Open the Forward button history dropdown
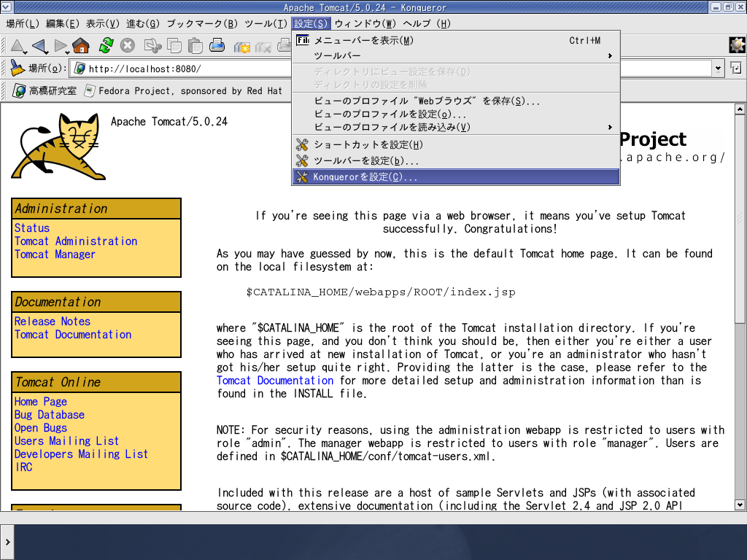 click(x=68, y=52)
